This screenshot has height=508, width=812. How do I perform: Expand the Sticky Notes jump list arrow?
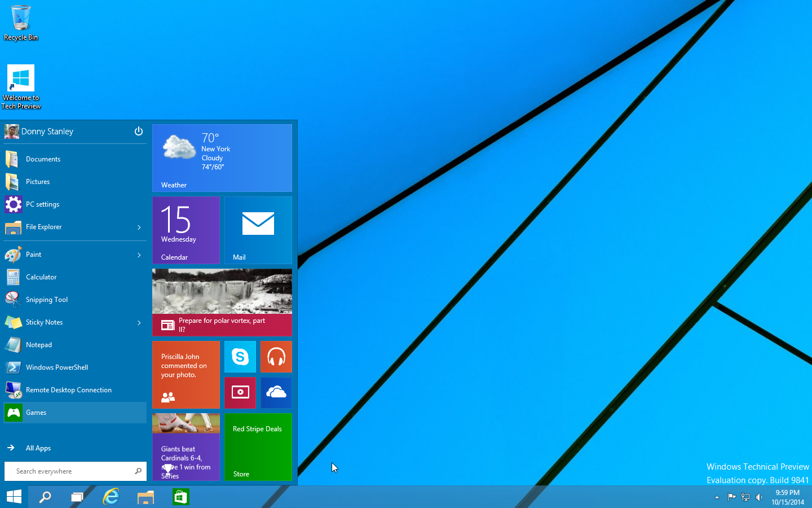pos(139,322)
